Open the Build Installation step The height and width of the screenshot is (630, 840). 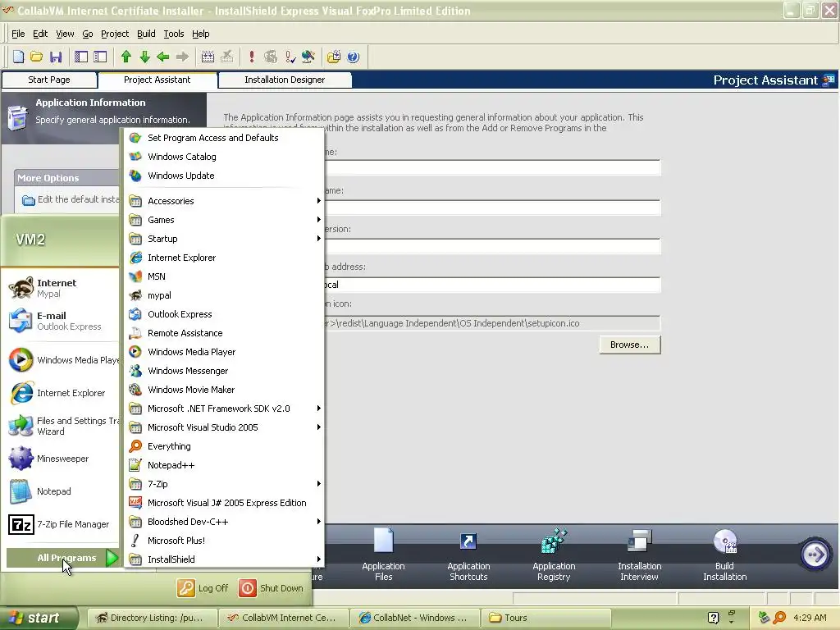(725, 555)
